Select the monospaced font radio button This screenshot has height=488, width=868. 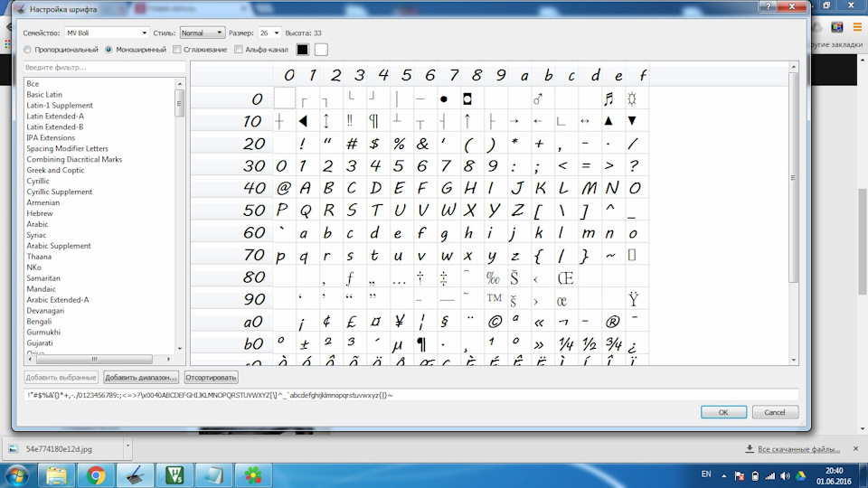pos(108,50)
